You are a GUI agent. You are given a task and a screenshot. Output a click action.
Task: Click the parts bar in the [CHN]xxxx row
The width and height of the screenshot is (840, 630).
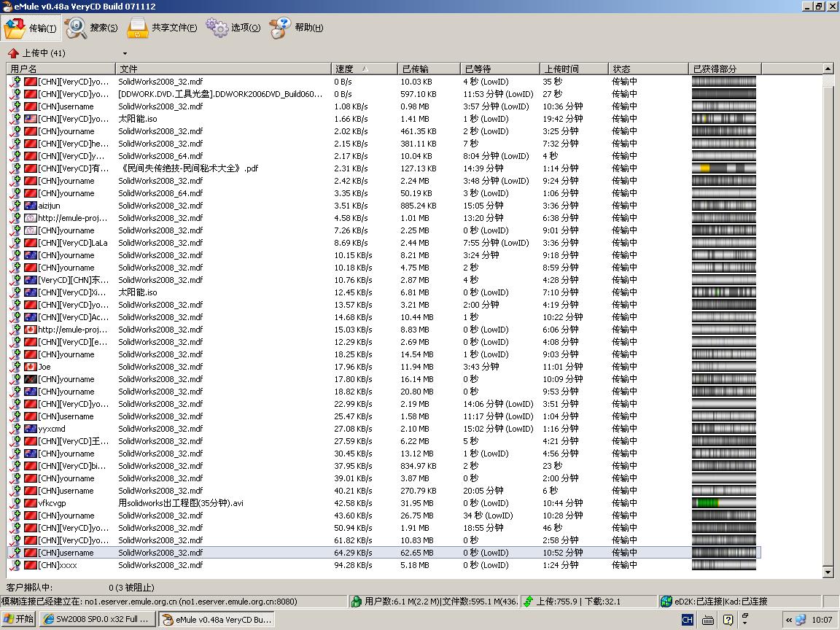(x=724, y=565)
